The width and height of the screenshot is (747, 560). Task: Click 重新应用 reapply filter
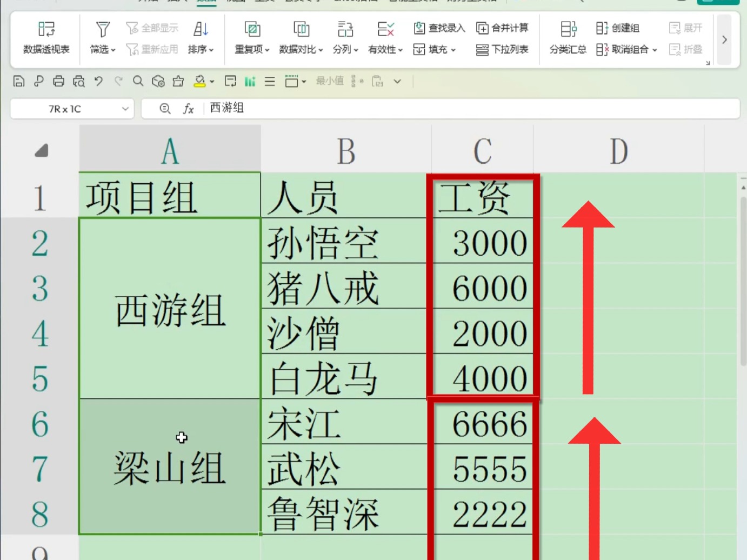coord(152,49)
